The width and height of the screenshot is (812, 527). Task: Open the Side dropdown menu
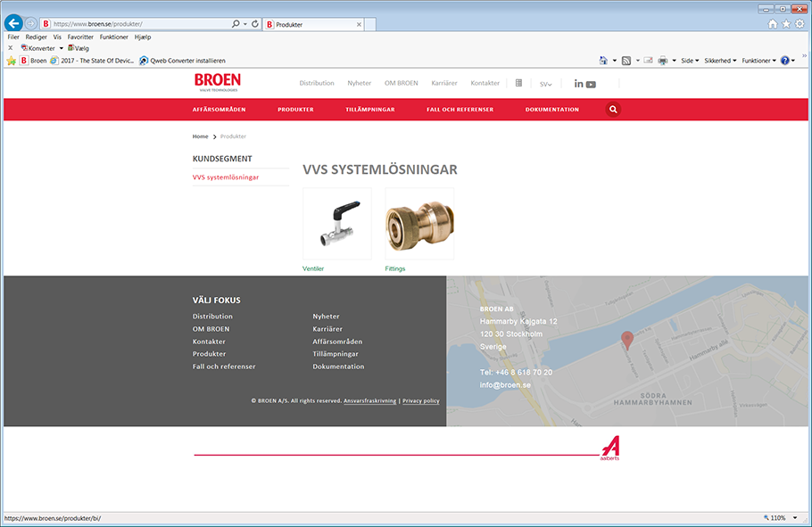pos(690,61)
